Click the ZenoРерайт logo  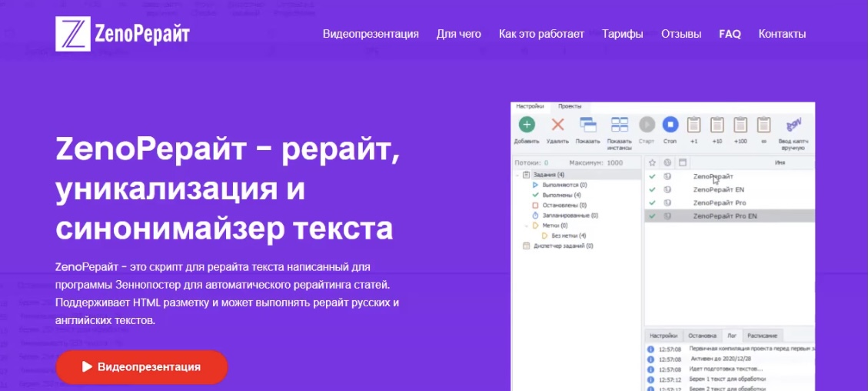[122, 34]
